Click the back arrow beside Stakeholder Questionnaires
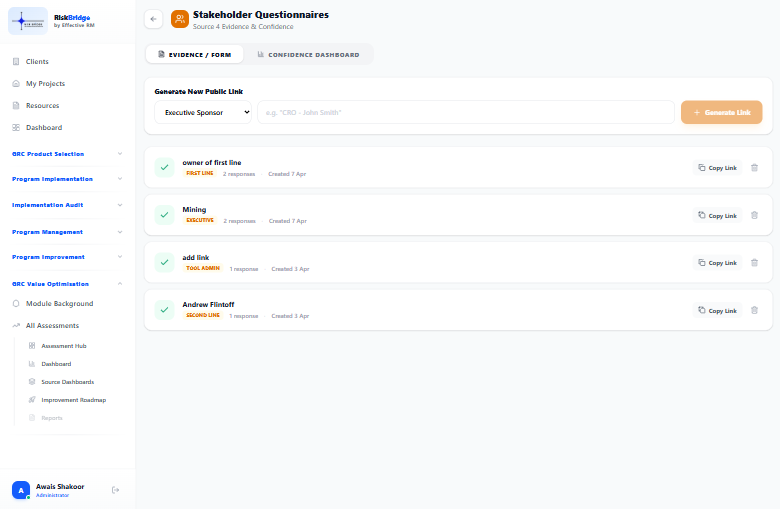The image size is (780, 509). (153, 19)
